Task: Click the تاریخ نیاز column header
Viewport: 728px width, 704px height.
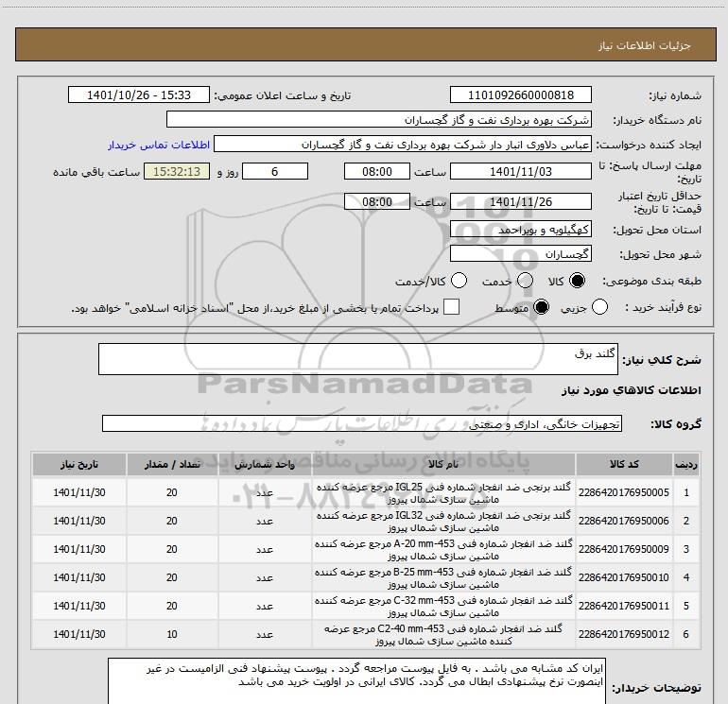Action: pyautogui.click(x=79, y=465)
